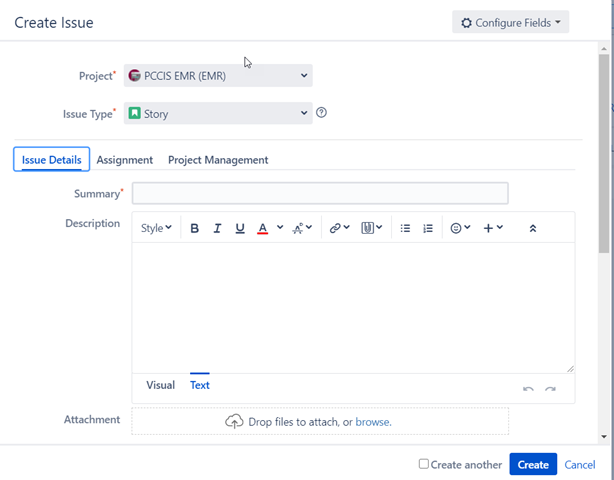Click the cloud upload icon in Attachment

point(234,421)
